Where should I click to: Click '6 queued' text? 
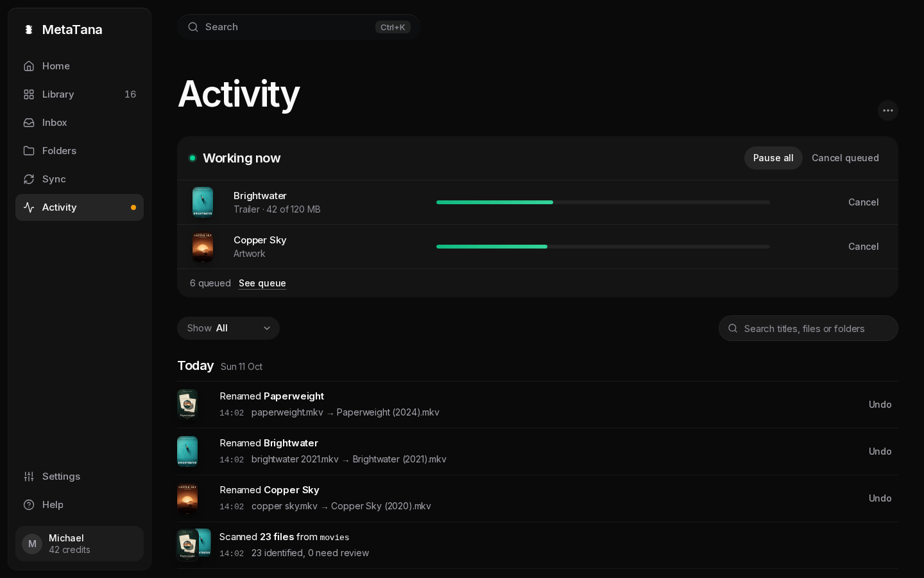(210, 283)
